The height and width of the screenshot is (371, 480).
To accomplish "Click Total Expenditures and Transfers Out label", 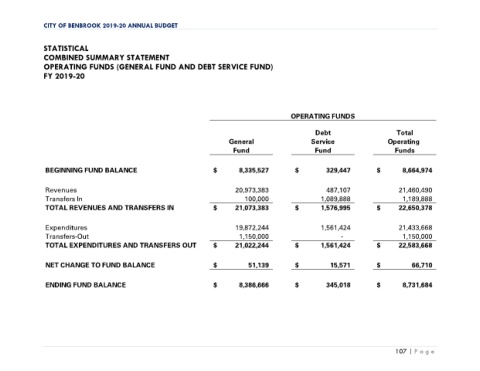I will (x=121, y=245).
